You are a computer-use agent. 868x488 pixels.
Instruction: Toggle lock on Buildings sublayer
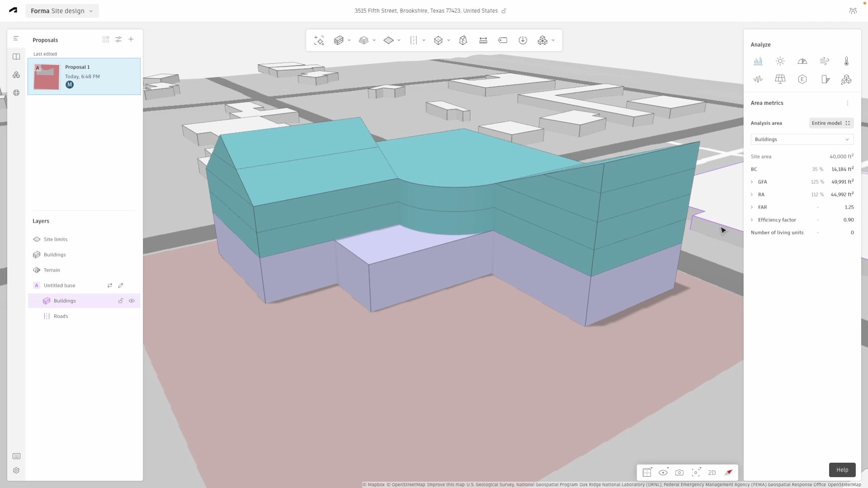[121, 301]
